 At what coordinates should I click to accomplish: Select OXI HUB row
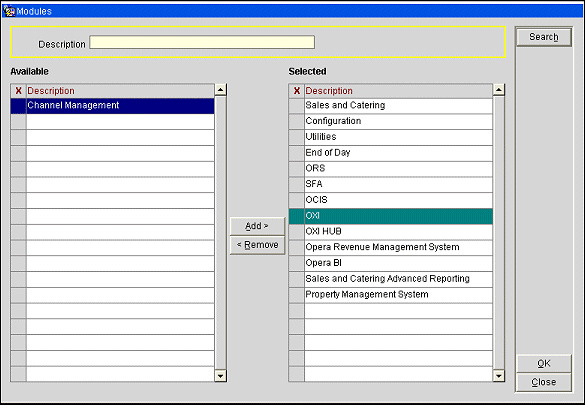398,232
